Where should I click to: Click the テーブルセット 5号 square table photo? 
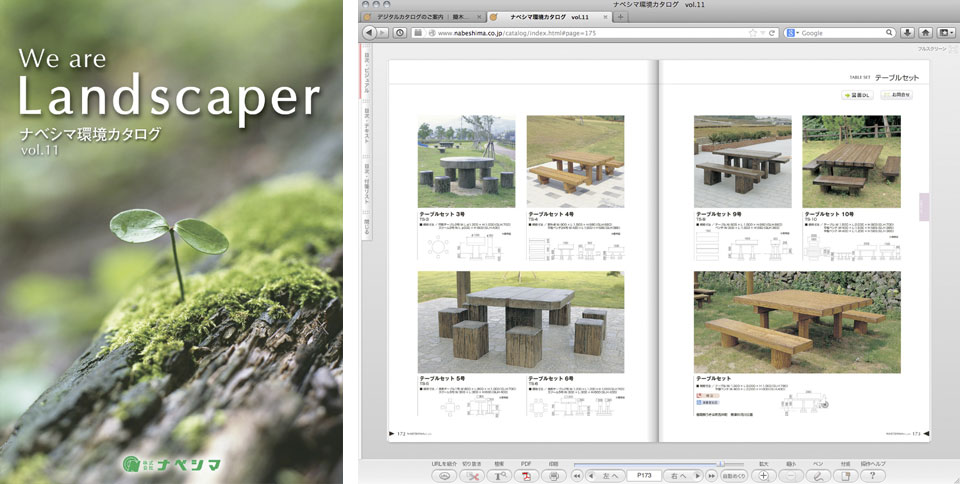521,322
